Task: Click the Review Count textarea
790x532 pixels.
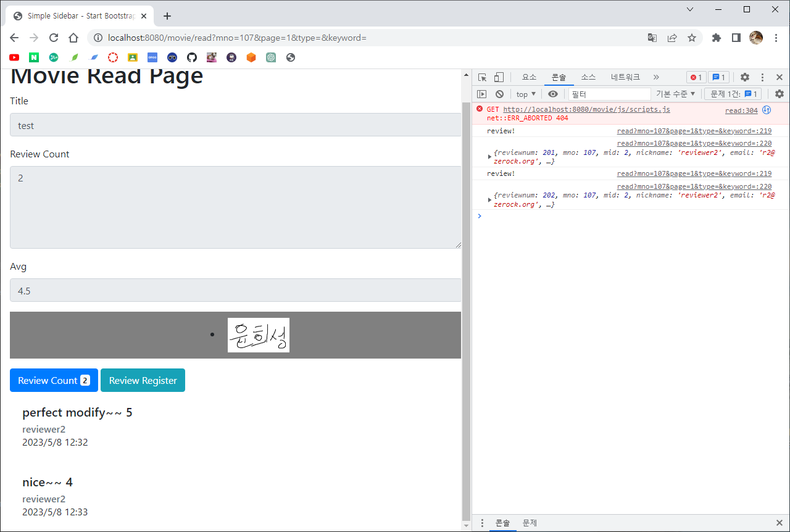Action: [235, 207]
